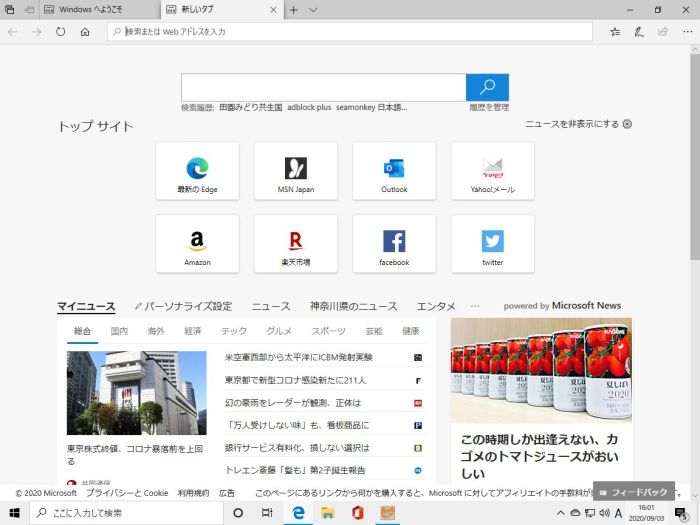Open File Explorer from the taskbar
This screenshot has width=700, height=525.
point(326,513)
